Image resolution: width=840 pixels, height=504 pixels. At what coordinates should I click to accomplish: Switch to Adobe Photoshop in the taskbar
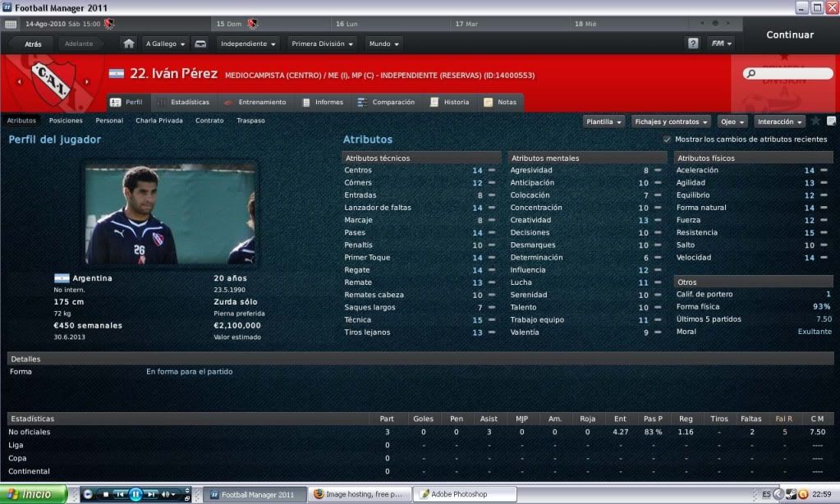click(466, 494)
